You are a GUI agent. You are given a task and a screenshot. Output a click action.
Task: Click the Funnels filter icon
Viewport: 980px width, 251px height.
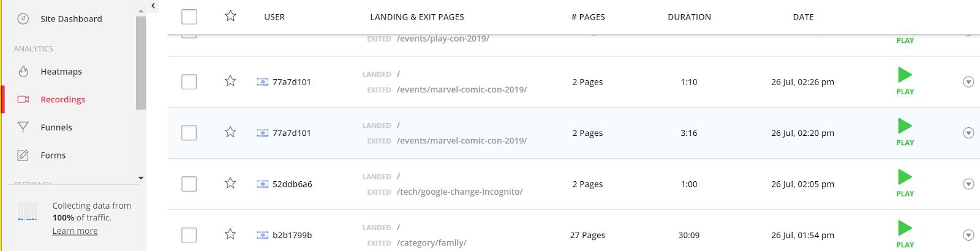click(23, 127)
